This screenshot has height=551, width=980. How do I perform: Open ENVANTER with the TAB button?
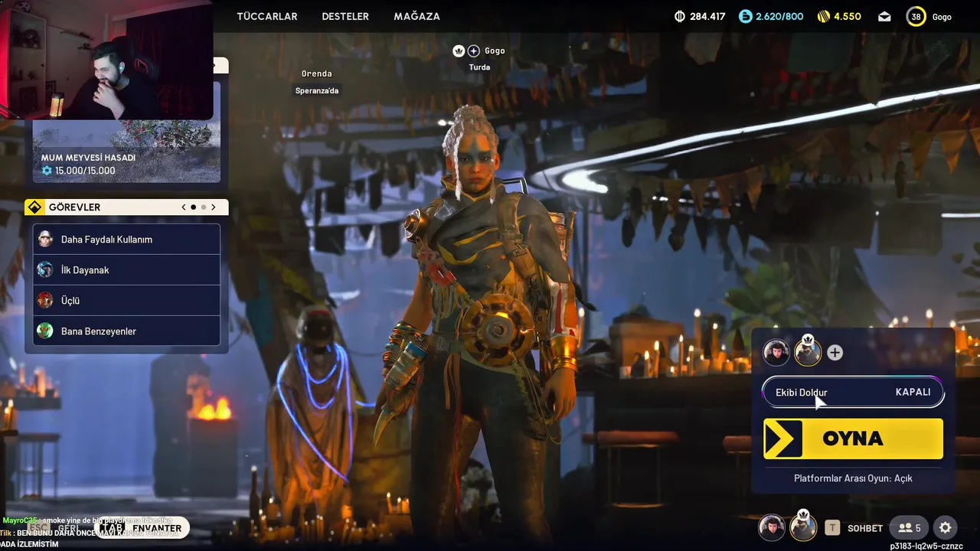pos(142,528)
